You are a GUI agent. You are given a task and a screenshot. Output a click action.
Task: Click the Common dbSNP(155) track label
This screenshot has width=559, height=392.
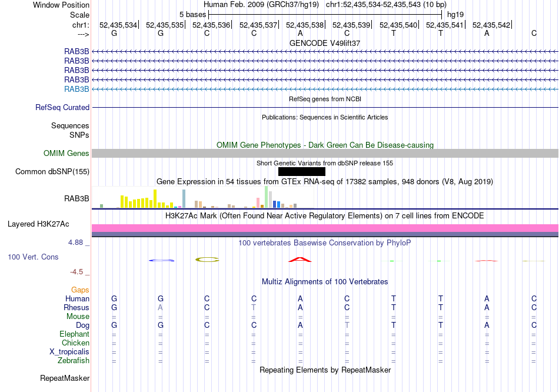click(52, 171)
